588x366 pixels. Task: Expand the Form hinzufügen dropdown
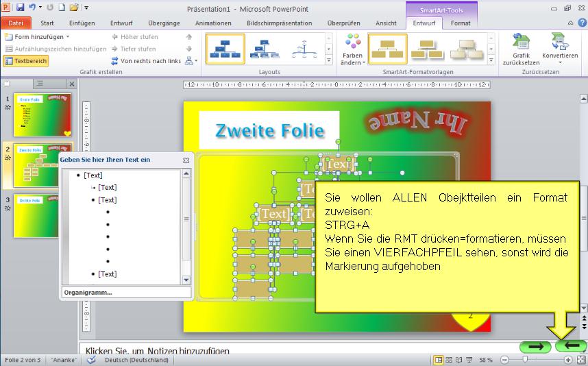click(66, 37)
